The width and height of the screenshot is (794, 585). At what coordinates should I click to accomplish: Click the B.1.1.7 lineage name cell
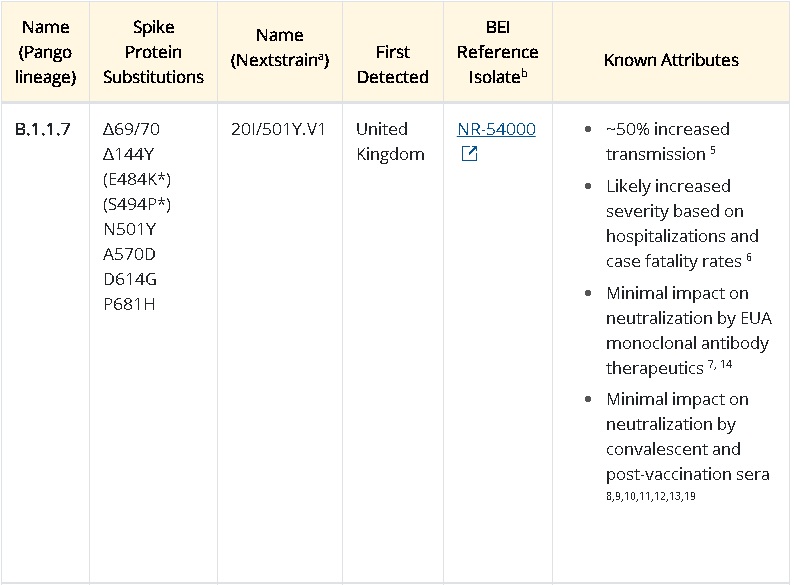click(43, 129)
